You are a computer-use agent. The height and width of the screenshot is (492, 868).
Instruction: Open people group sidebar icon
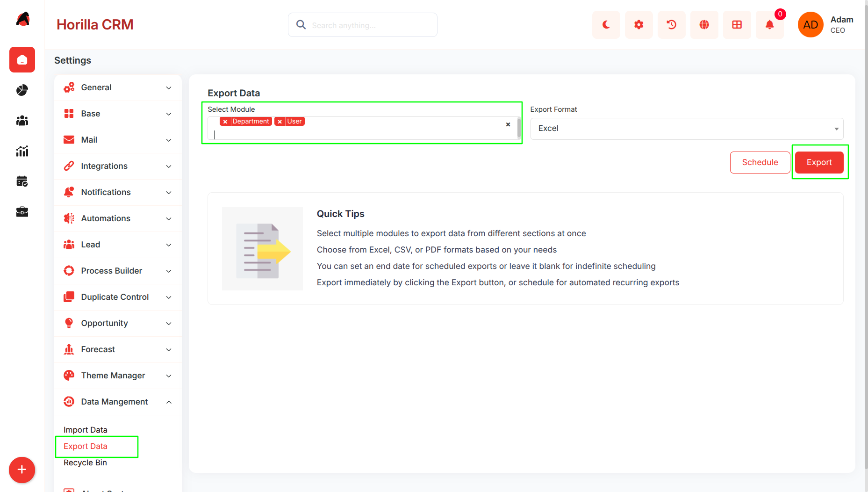point(22,121)
